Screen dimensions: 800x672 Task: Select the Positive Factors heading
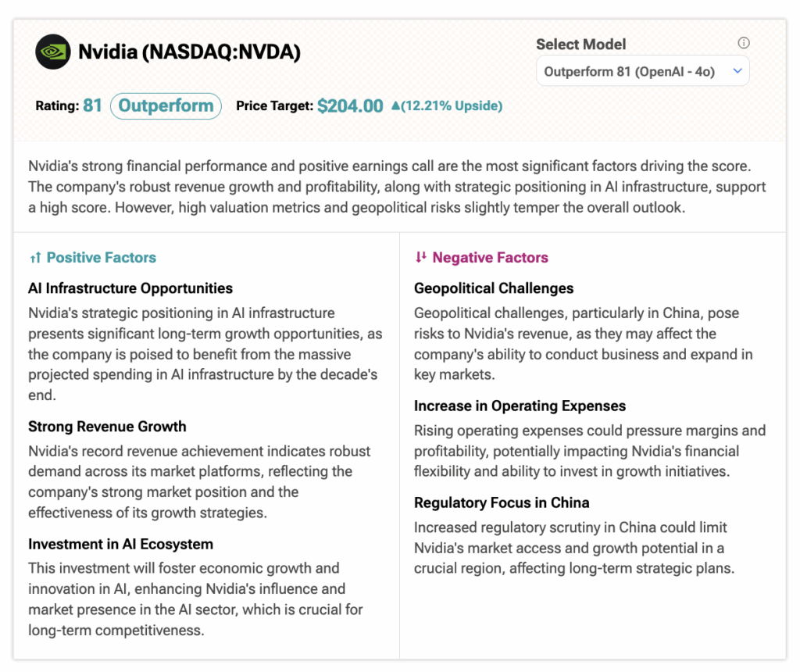[x=102, y=258]
